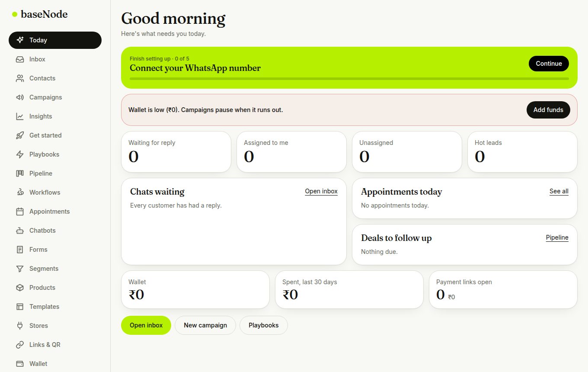Screen dimensions: 588x372
Task: Start a New campaign
Action: click(205, 325)
